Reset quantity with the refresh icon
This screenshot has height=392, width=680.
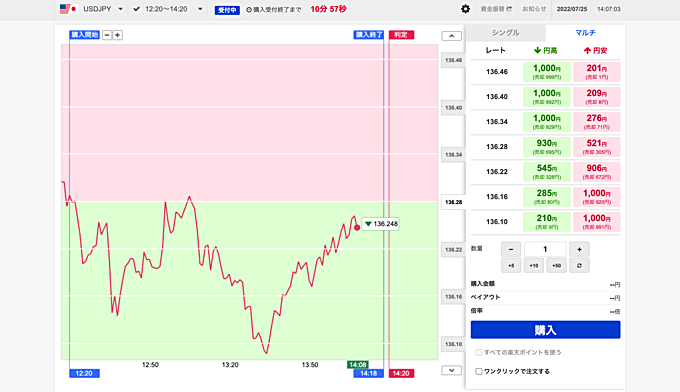579,265
